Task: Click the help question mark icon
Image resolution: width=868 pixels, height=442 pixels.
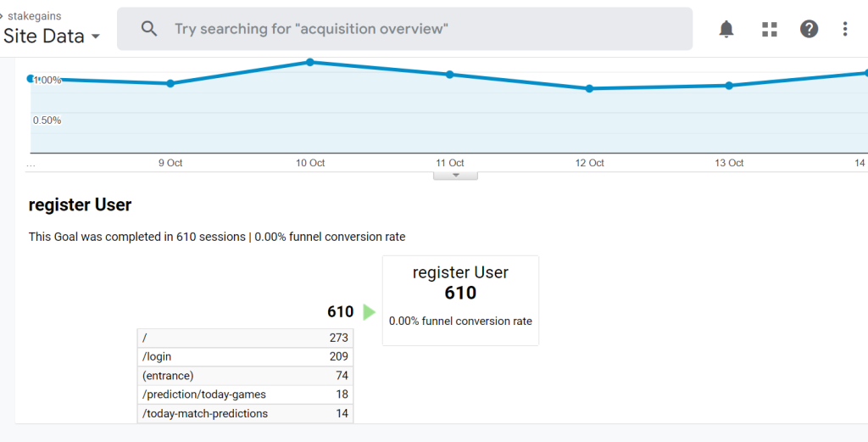Action: click(810, 30)
